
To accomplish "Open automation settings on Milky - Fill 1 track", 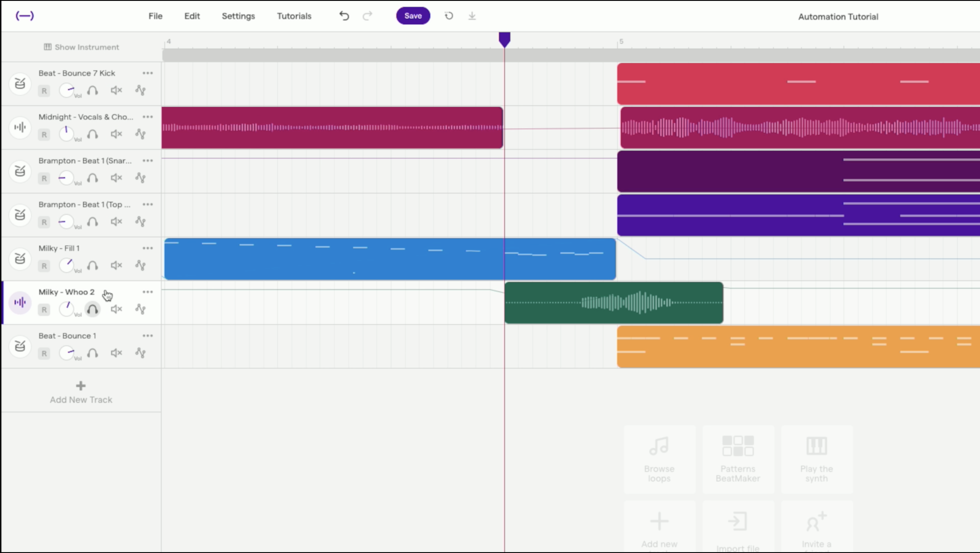I will [140, 265].
